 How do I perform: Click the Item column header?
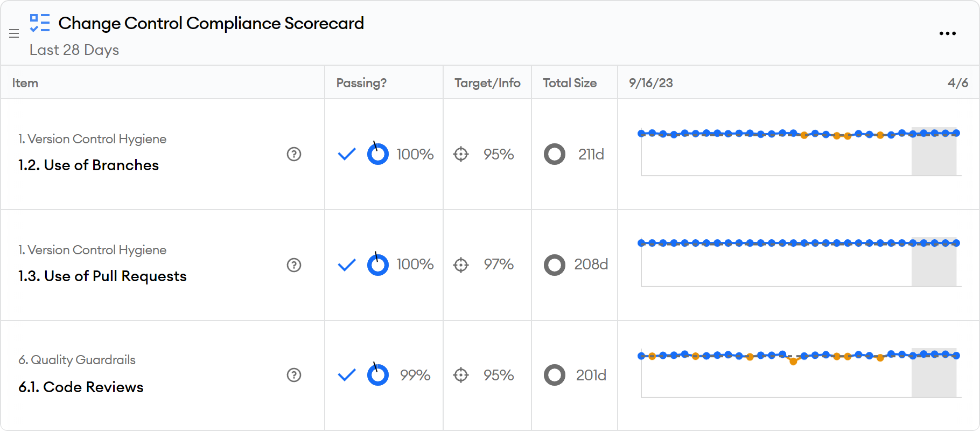[25, 83]
